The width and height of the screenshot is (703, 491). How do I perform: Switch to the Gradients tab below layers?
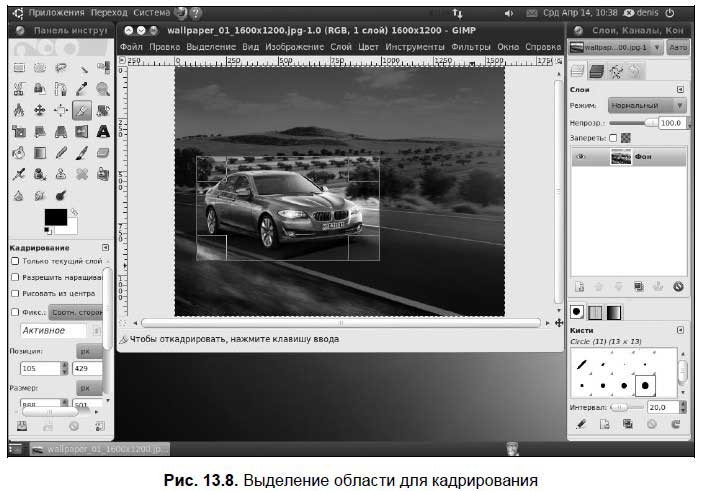[x=614, y=313]
